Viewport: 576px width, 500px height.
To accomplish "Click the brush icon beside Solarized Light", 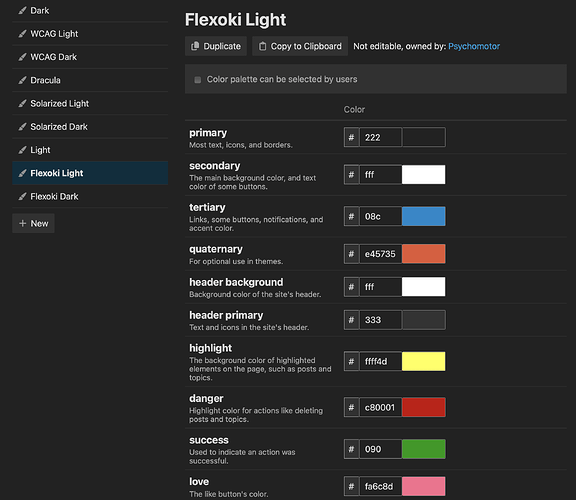I will tap(22, 104).
